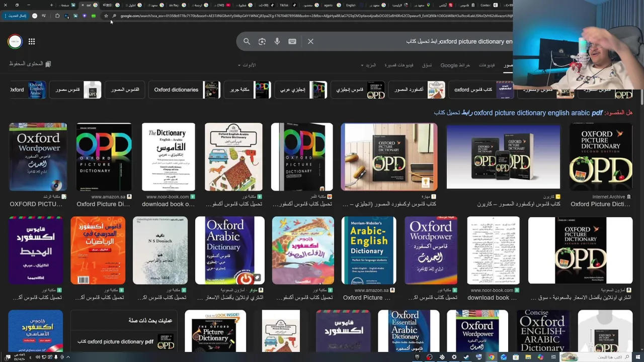Open the orange المدرسي في الرياضيات cover image
Screen dimensions: 644x362
(x=98, y=250)
